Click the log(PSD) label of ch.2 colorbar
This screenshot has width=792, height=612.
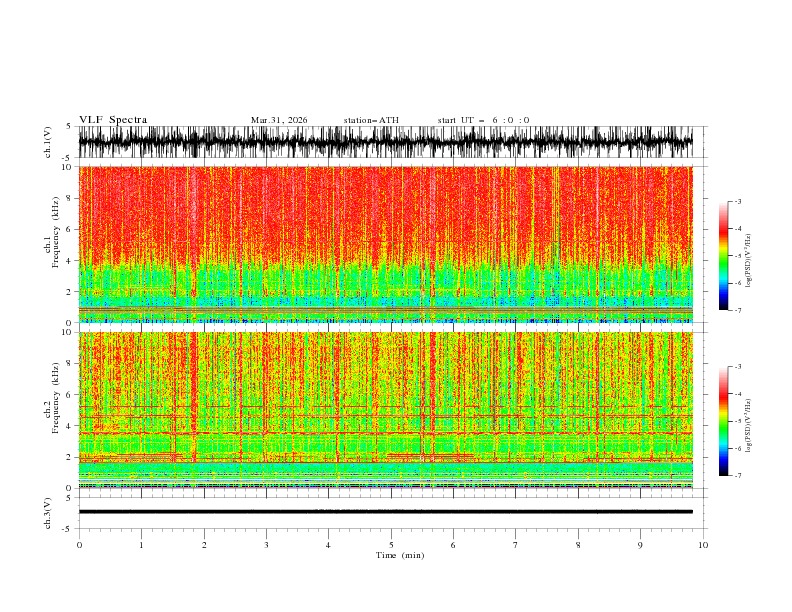point(748,426)
